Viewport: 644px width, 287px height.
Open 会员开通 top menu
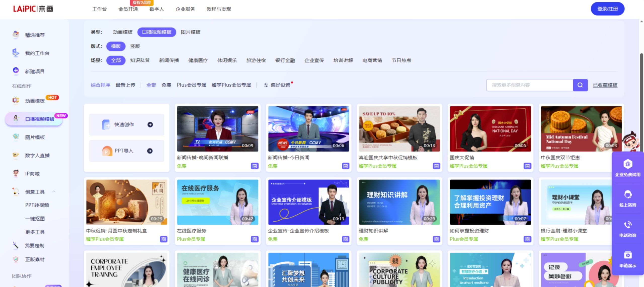point(128,9)
